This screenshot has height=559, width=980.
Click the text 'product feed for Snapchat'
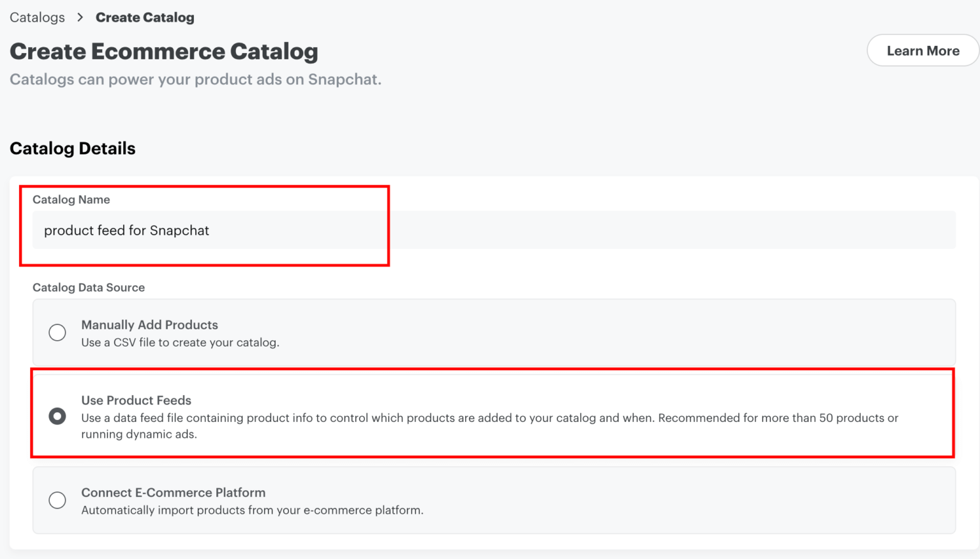pyautogui.click(x=126, y=230)
